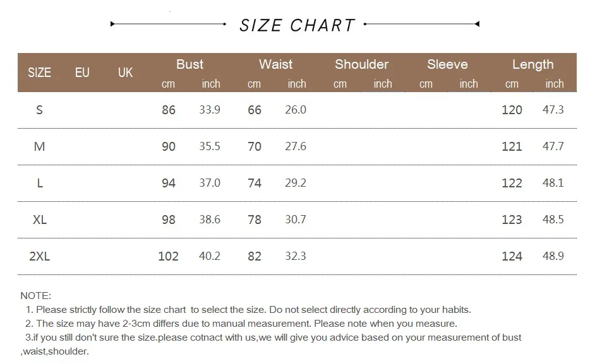Click the SIZE column header
The image size is (602, 364).
(x=39, y=73)
